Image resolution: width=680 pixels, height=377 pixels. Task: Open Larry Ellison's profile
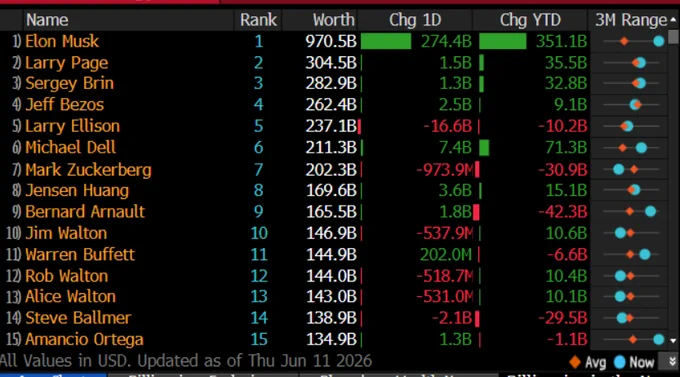point(72,126)
